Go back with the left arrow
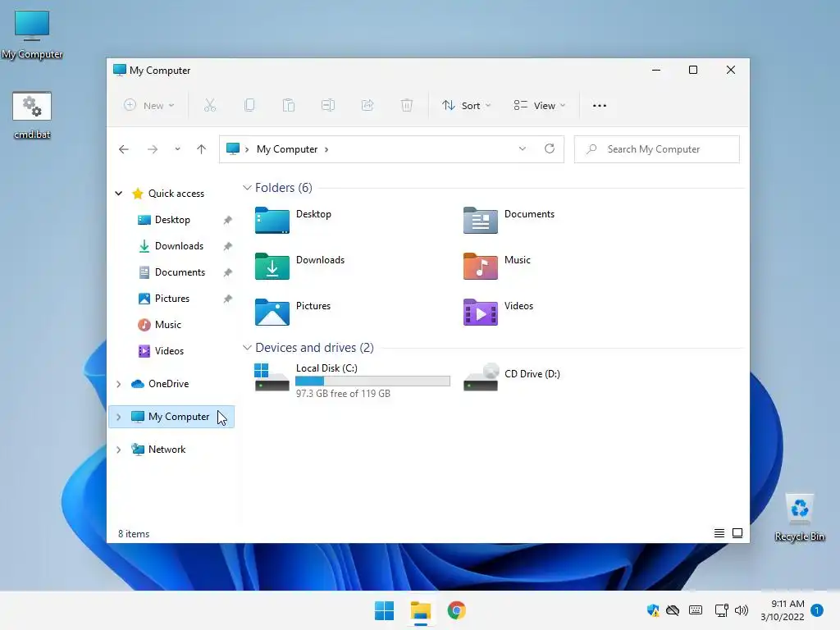Viewport: 840px width, 630px height. [124, 149]
